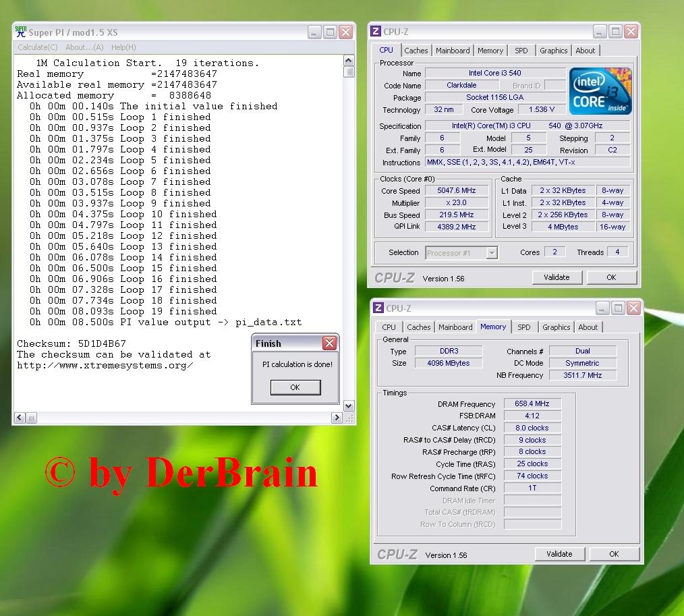
Task: Select the CPU tab in upper CPU-Z
Action: pos(386,50)
